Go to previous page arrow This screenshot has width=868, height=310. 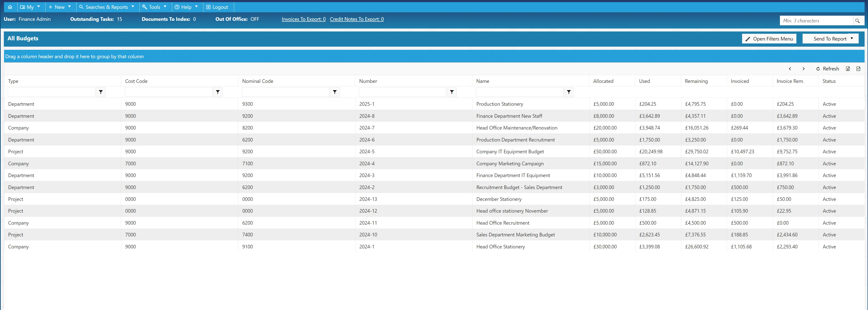click(x=790, y=69)
